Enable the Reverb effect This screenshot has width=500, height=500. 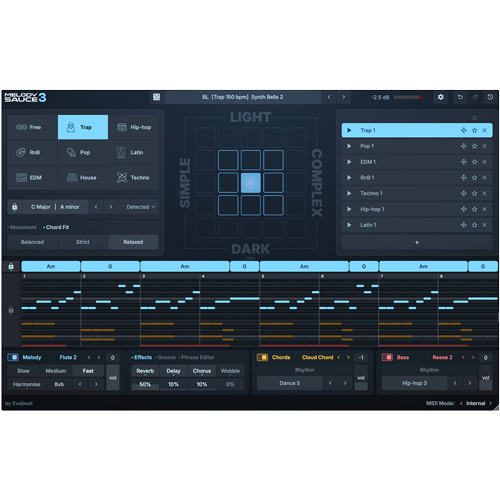coord(145,371)
